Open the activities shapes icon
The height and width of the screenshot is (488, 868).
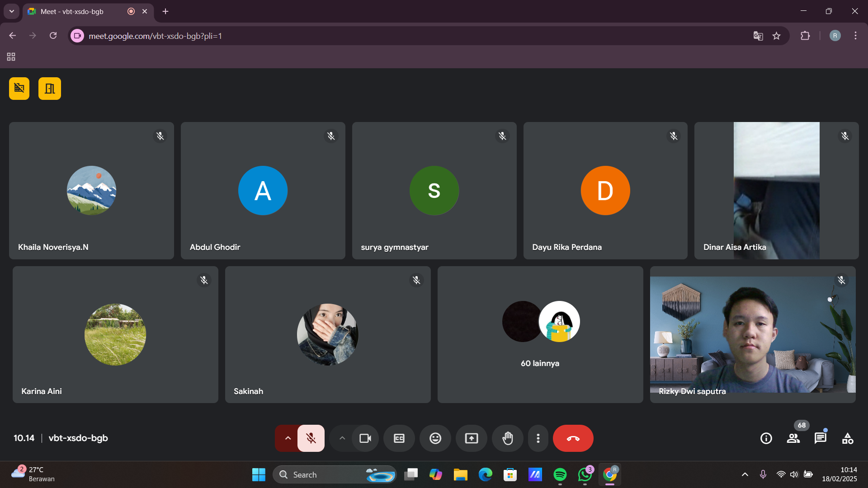point(847,438)
